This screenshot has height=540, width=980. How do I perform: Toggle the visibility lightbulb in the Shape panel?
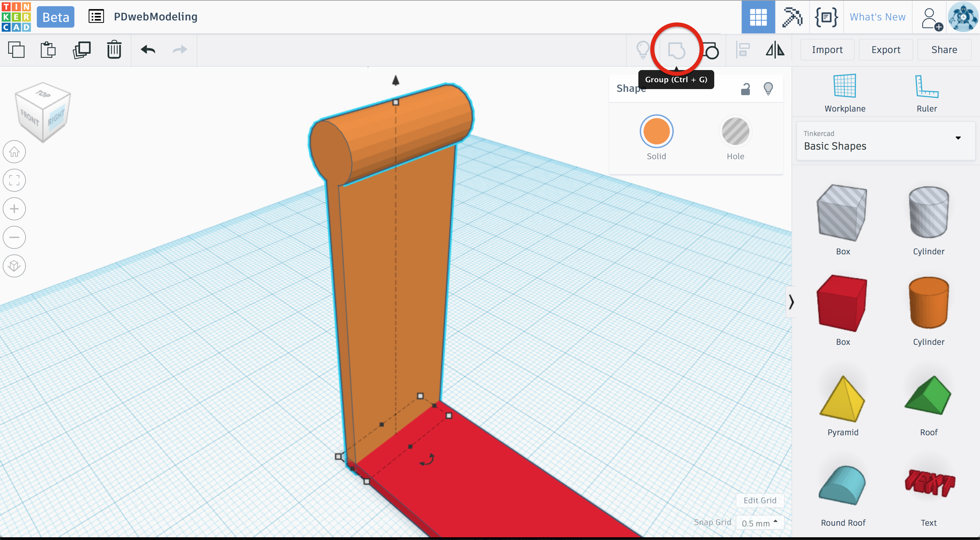[x=768, y=89]
